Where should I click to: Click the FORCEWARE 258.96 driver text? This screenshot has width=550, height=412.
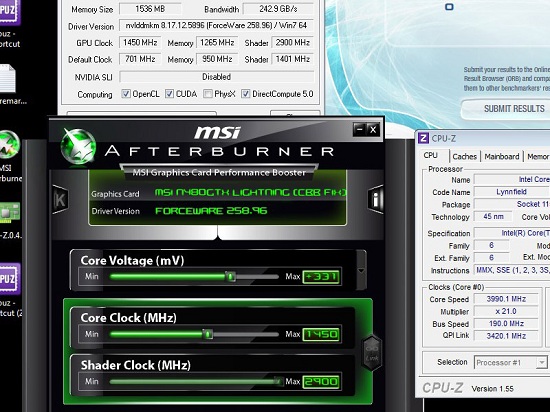coord(211,211)
